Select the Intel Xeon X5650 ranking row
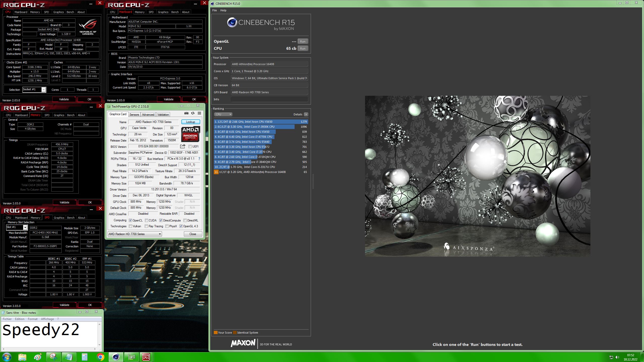Image resolution: width=644 pixels, height=362 pixels. point(261,122)
